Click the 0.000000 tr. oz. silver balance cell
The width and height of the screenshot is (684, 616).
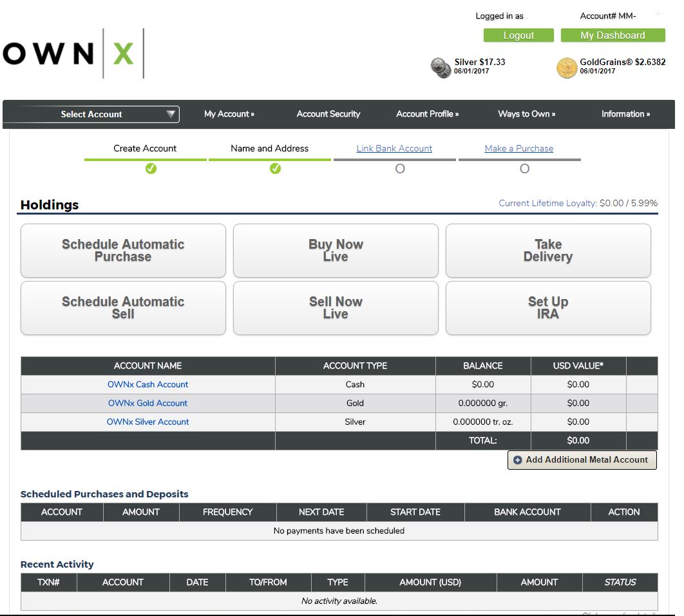coord(483,422)
